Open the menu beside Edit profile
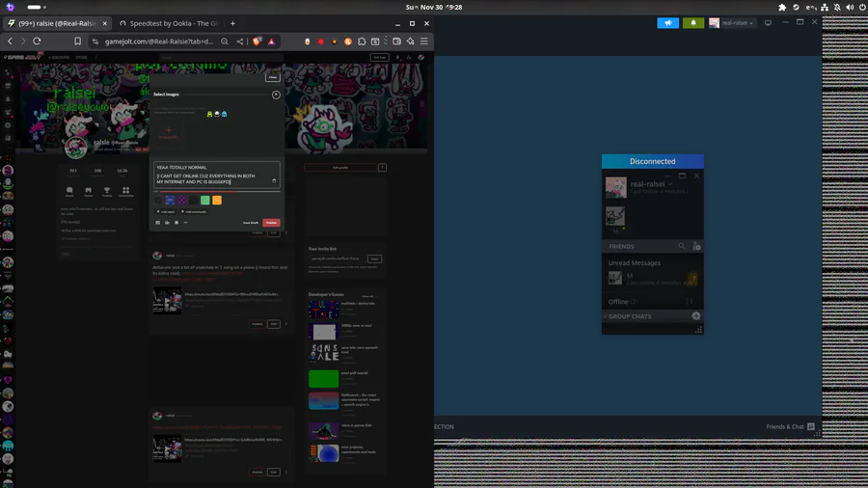This screenshot has width=868, height=488. [x=382, y=168]
